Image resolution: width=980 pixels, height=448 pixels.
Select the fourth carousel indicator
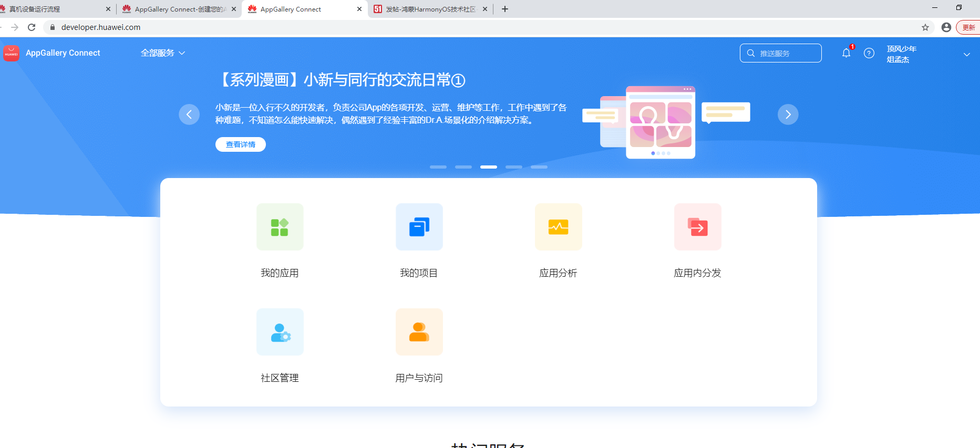pos(514,167)
